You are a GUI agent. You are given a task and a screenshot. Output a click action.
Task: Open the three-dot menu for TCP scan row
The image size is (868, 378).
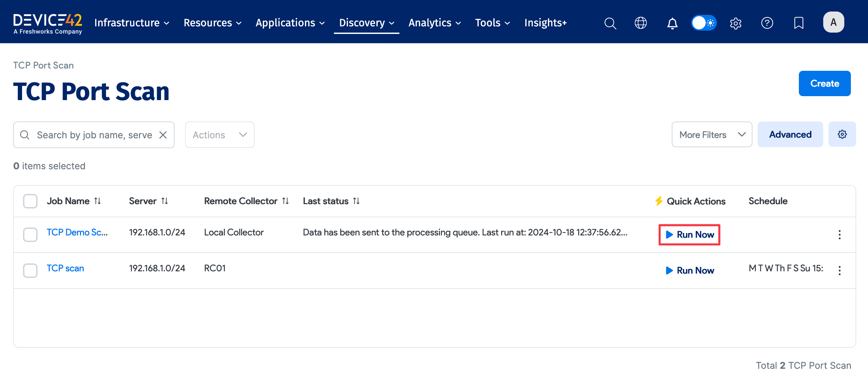click(x=839, y=270)
